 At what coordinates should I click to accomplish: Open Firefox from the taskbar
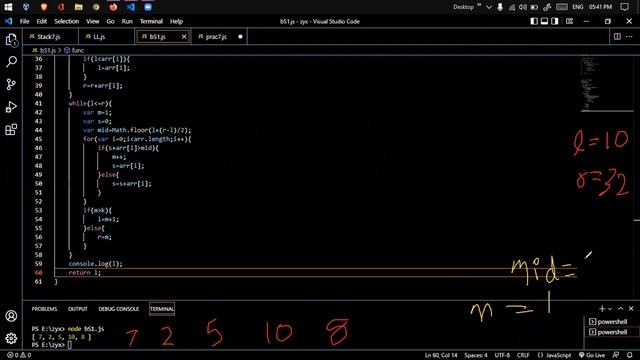[113, 7]
